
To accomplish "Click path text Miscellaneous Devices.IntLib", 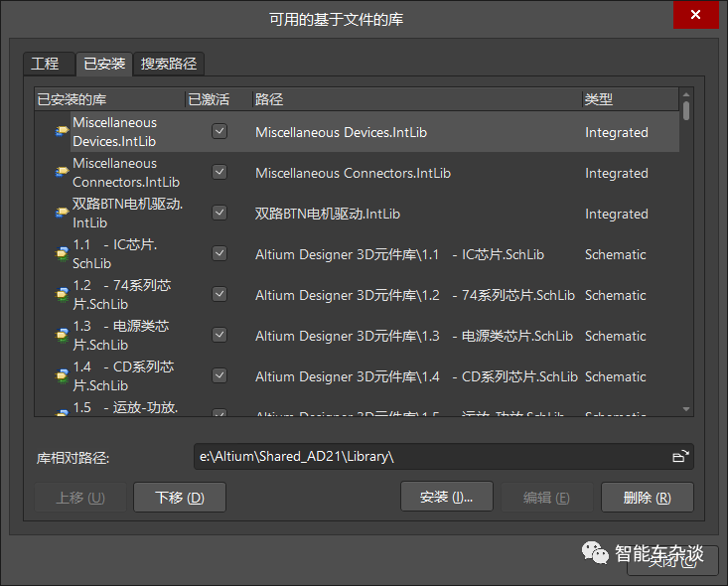I will (x=341, y=132).
